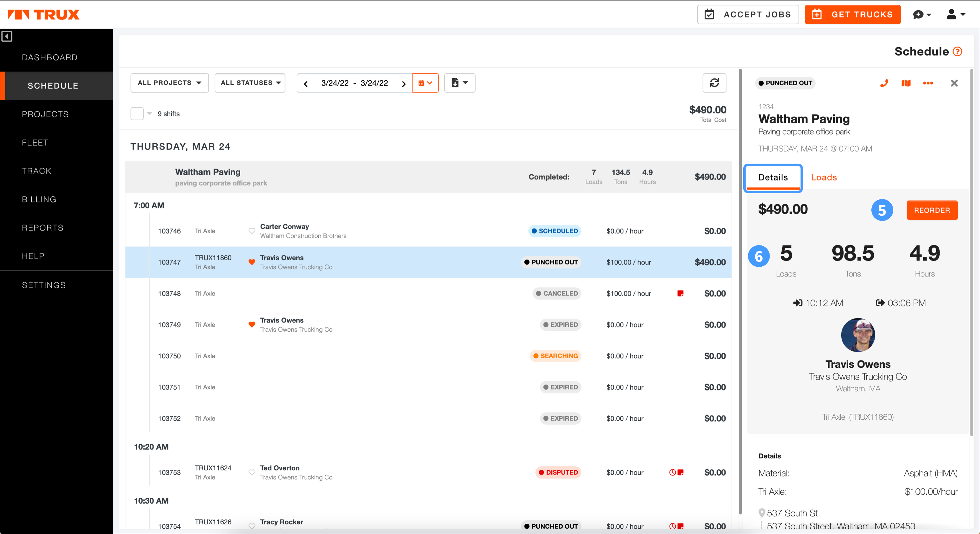Switch to the Loads tab
The image size is (980, 534).
point(824,178)
